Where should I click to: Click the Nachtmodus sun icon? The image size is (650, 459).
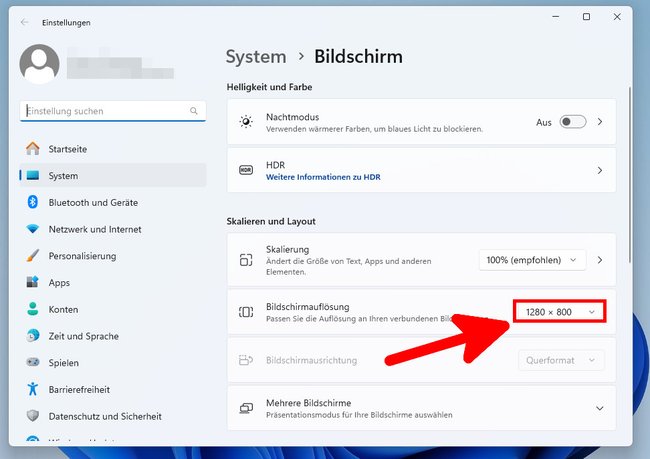246,122
